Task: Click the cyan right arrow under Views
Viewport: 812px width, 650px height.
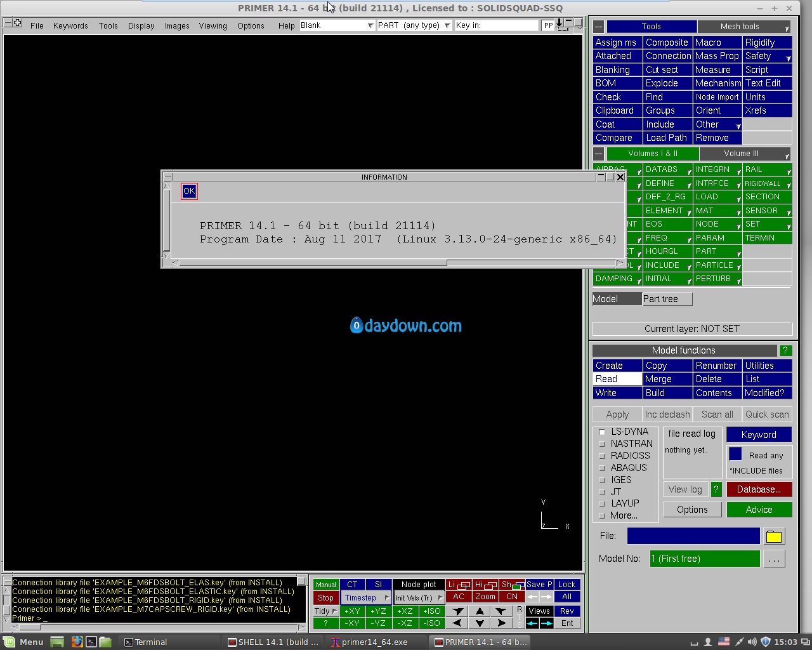Action: click(546, 623)
